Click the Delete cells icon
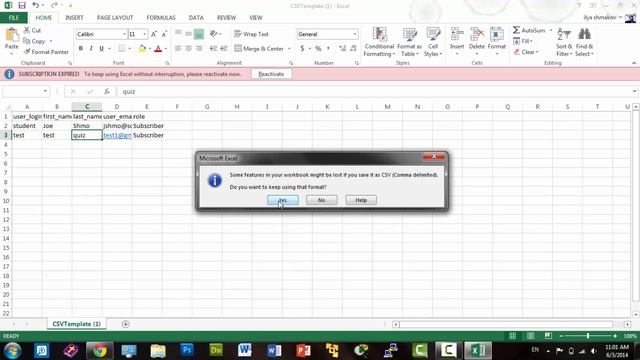 [477, 35]
